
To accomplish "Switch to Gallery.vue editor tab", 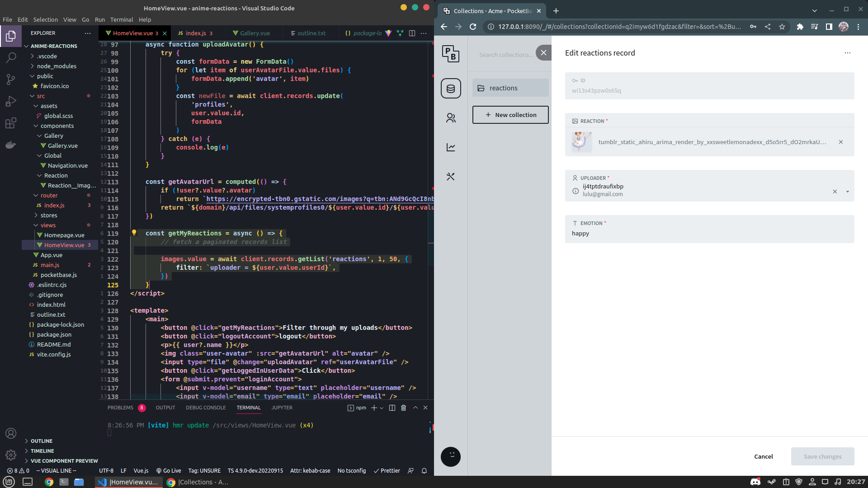I will 255,33.
